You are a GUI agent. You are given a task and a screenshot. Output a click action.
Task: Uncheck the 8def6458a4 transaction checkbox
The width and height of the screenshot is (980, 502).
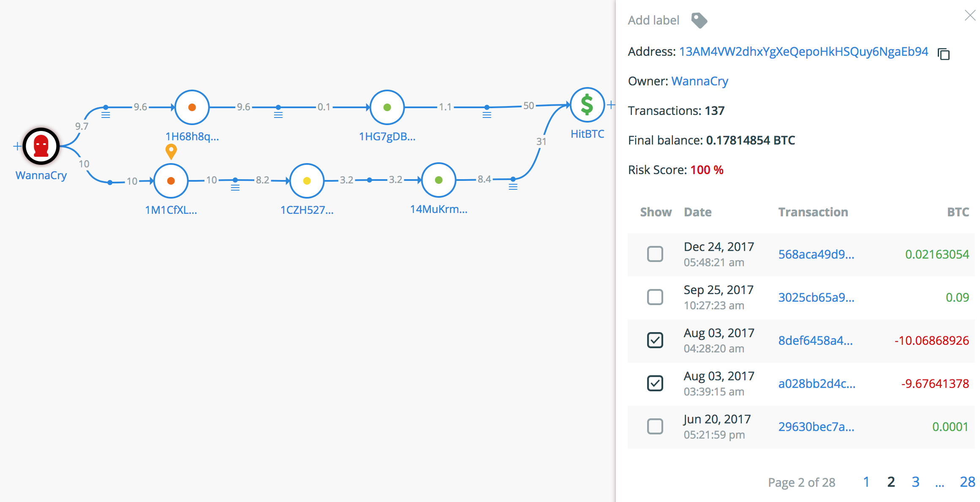pos(655,340)
